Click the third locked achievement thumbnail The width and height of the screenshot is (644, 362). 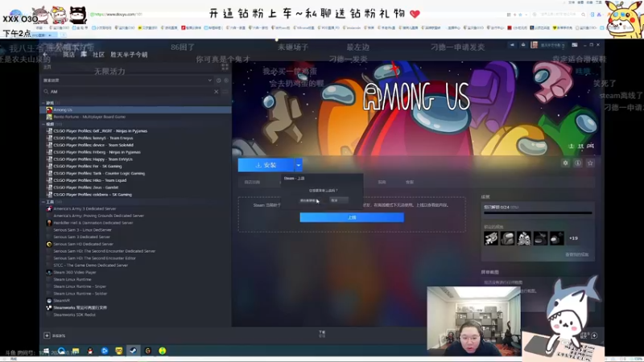tap(524, 238)
